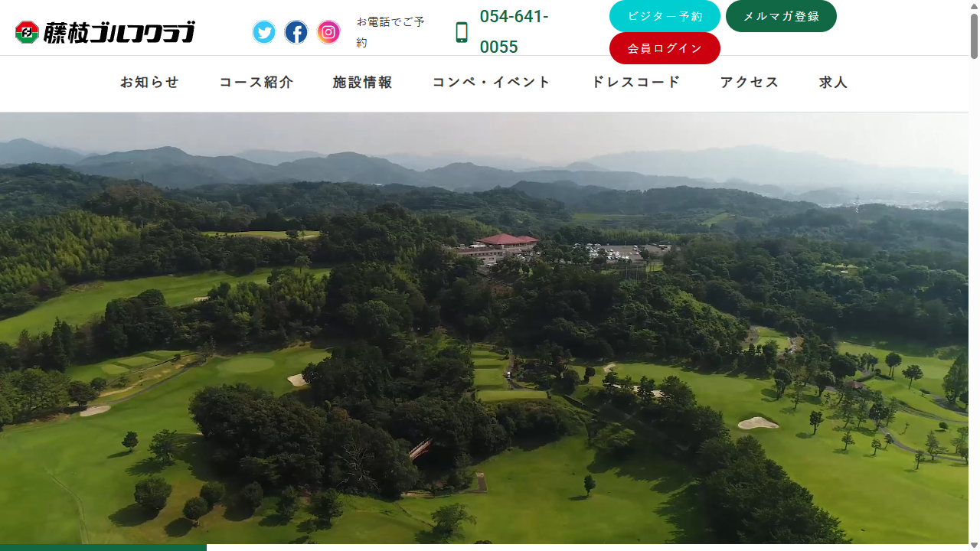This screenshot has width=980, height=551.
Task: Open the 施設情報 menu item
Action: click(x=363, y=83)
